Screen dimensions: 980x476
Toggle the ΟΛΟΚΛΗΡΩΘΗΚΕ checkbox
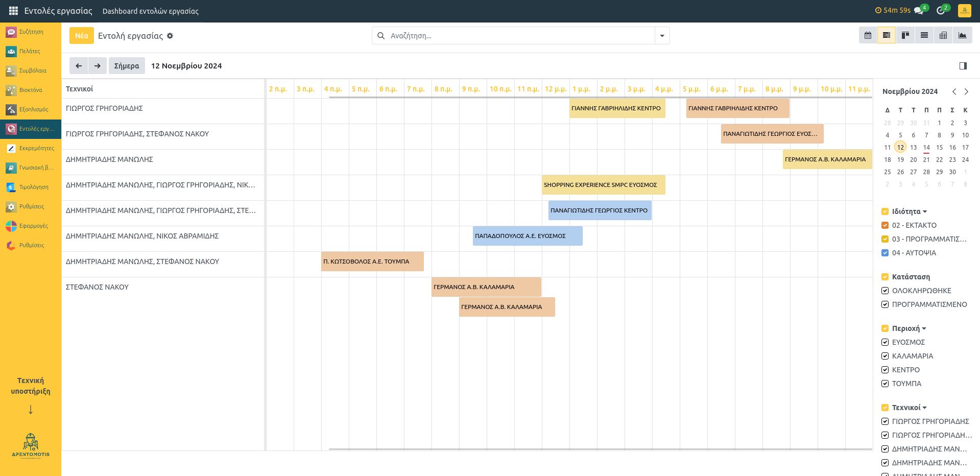point(885,291)
